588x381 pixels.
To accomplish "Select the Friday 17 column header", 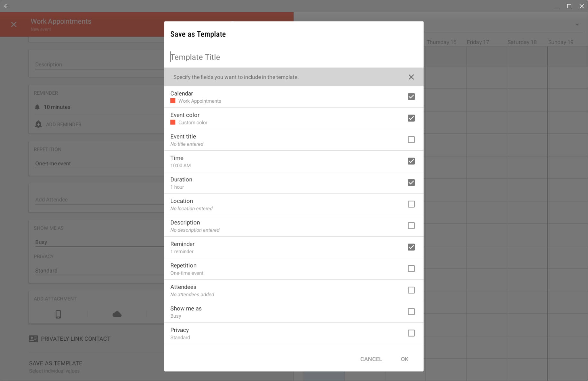I will [478, 42].
